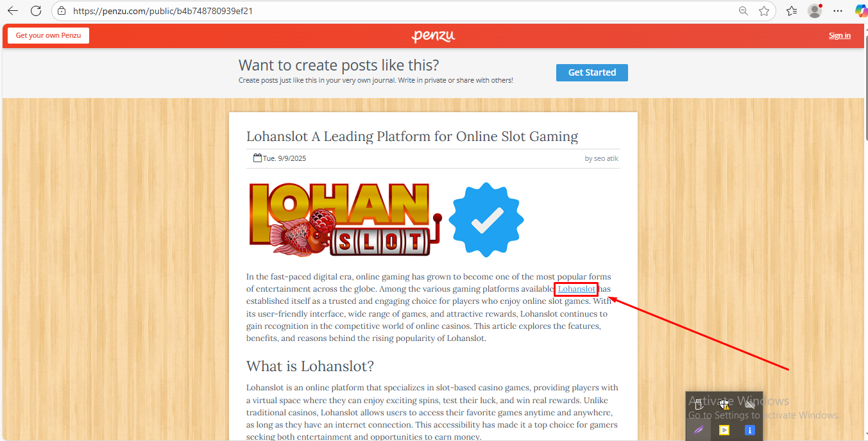The height and width of the screenshot is (441, 868).
Task: Open the purple feather tray icon
Action: click(699, 430)
